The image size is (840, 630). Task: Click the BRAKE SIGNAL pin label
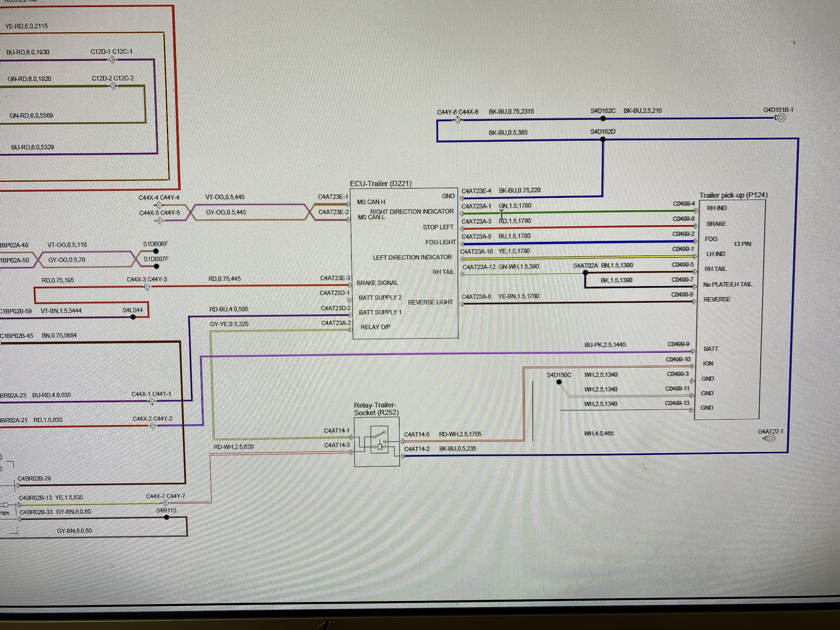point(377,283)
